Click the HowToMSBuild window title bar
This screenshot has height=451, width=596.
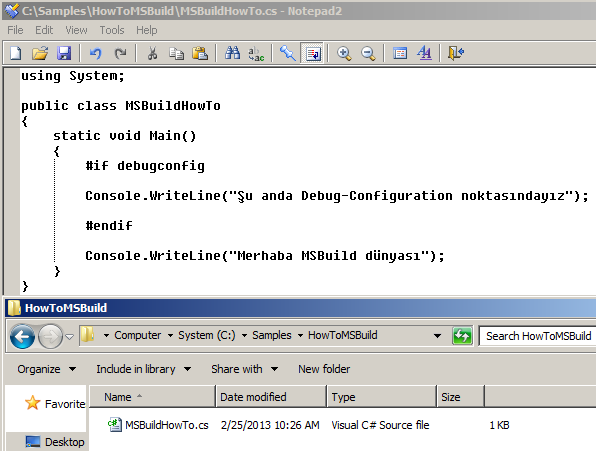[x=300, y=308]
